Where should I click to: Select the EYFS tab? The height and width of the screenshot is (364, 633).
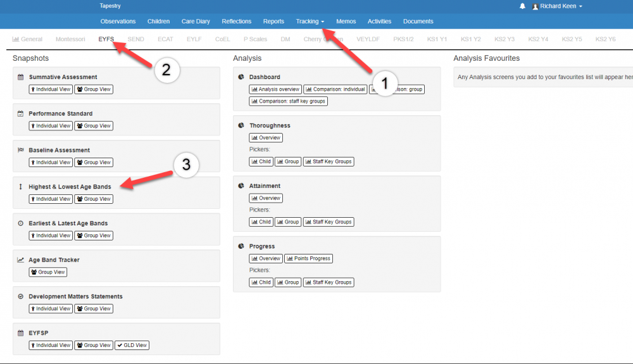point(106,39)
